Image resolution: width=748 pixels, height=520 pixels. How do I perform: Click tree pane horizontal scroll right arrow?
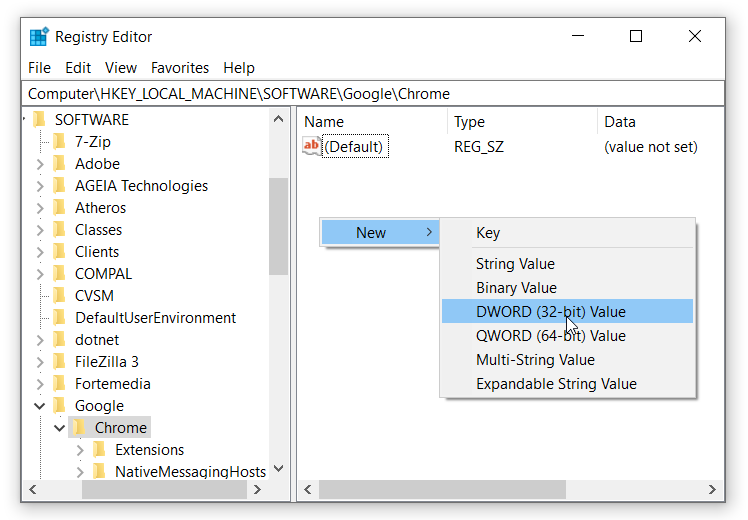click(x=257, y=489)
